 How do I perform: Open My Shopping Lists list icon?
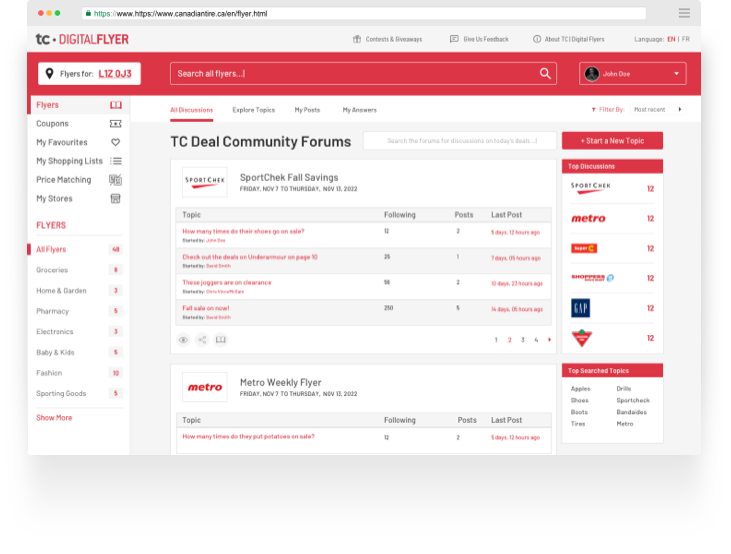pyautogui.click(x=115, y=161)
